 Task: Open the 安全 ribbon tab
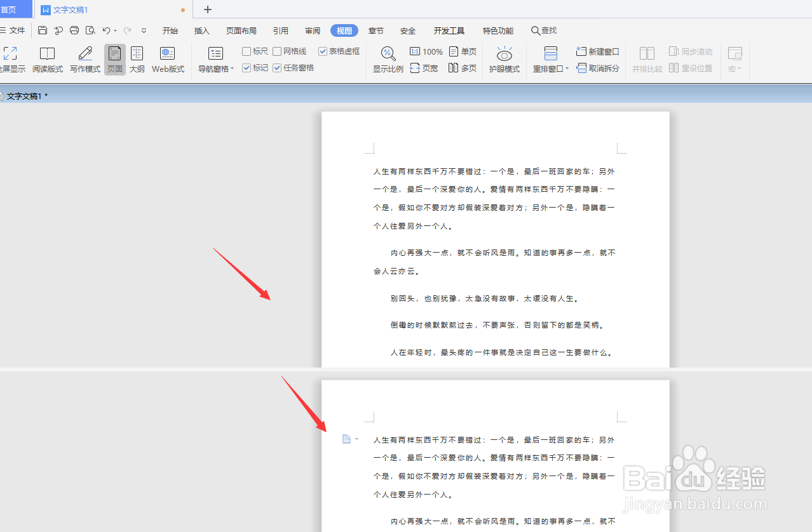(408, 30)
